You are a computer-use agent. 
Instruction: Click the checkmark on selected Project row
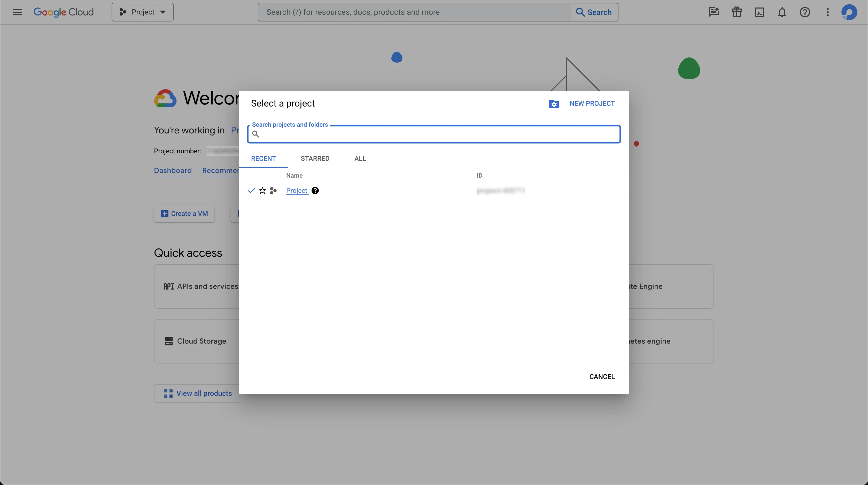(251, 191)
